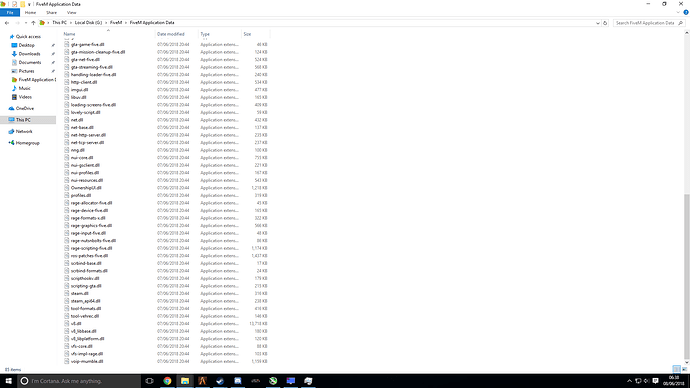
Task: Open Google Chrome from the taskbar
Action: [167, 381]
